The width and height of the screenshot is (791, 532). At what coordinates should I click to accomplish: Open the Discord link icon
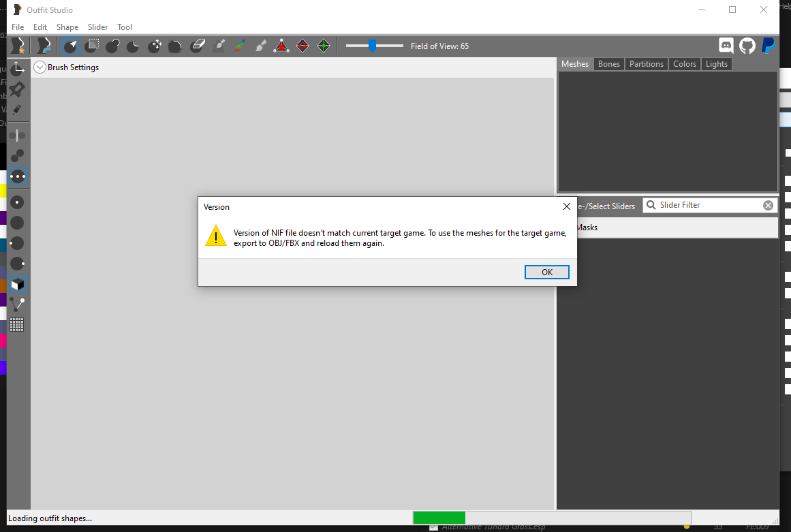click(726, 46)
